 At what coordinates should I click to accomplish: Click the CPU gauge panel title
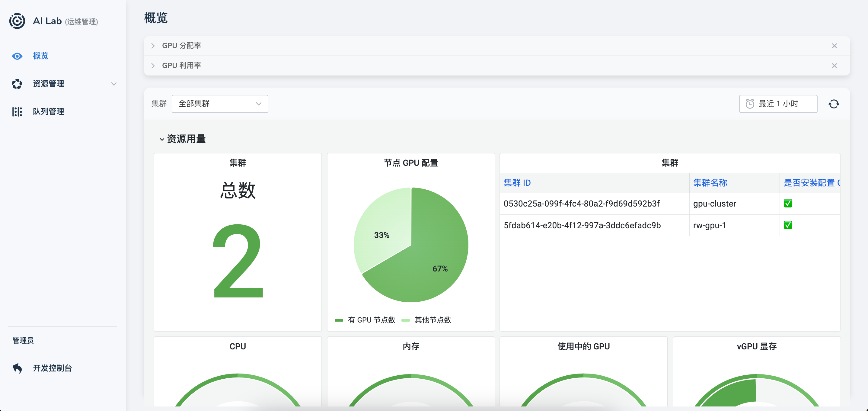coord(238,346)
